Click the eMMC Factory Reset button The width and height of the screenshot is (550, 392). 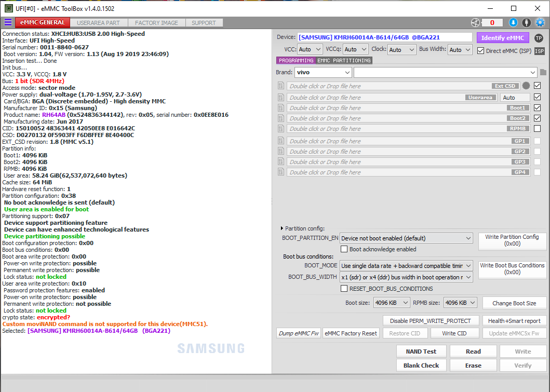click(351, 333)
